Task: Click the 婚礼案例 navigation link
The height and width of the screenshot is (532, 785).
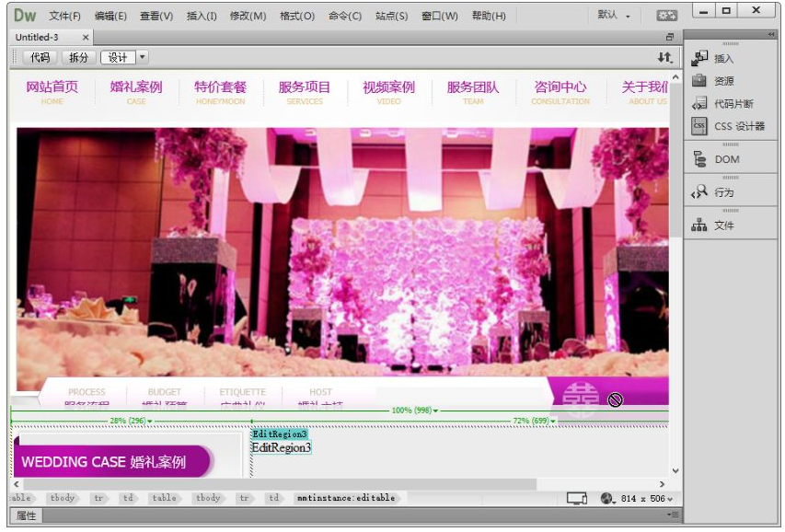Action: coord(136,87)
